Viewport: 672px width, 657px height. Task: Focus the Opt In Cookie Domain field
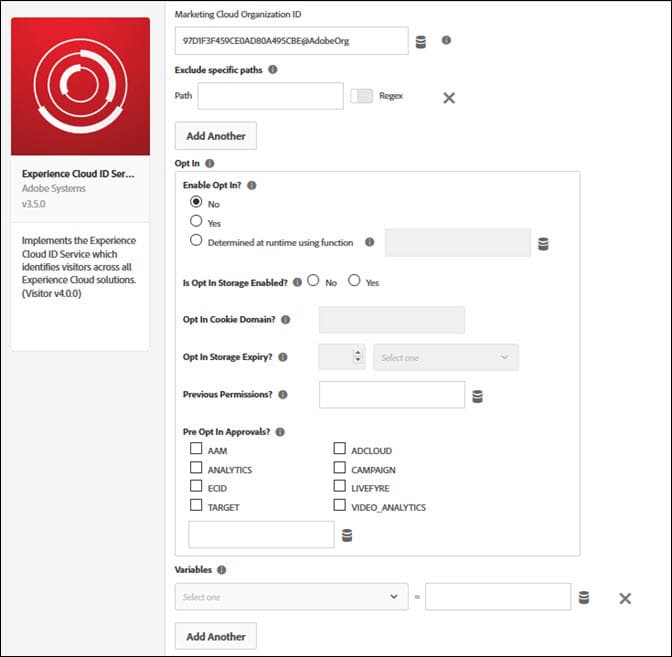(392, 319)
